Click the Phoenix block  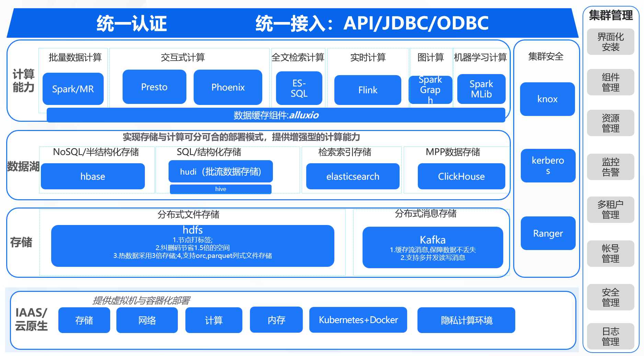tap(228, 87)
